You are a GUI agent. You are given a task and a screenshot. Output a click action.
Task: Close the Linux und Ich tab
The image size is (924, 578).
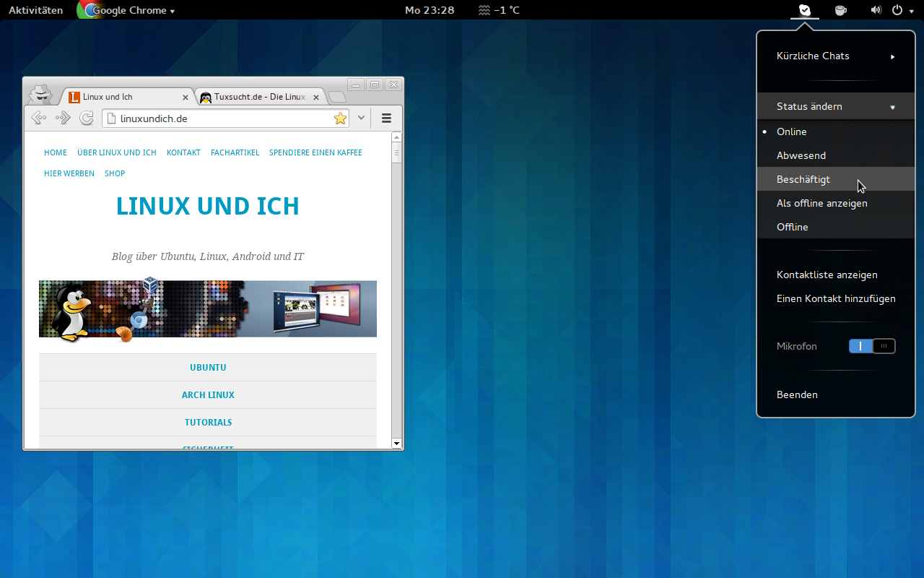[185, 98]
